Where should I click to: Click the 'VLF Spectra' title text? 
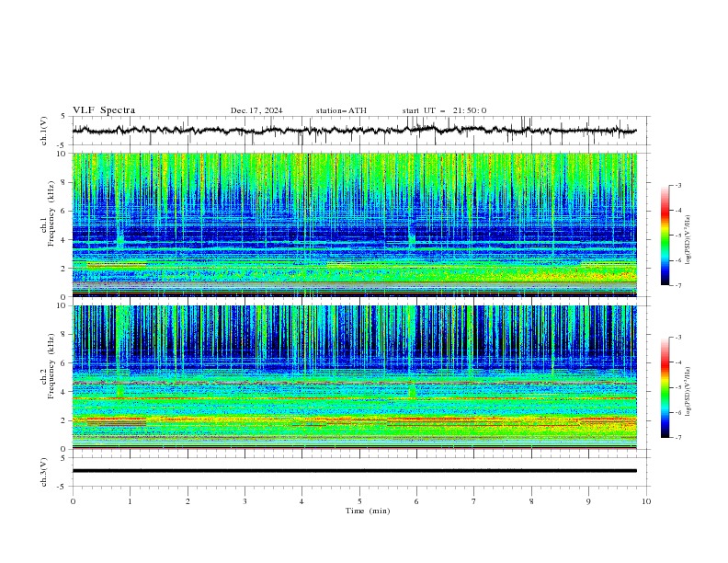(104, 110)
